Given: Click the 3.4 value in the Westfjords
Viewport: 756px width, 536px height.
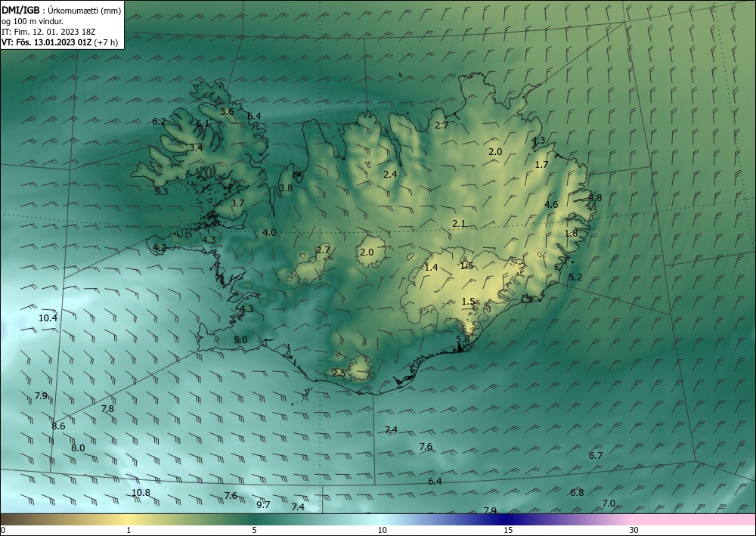Looking at the screenshot, I should tap(196, 147).
